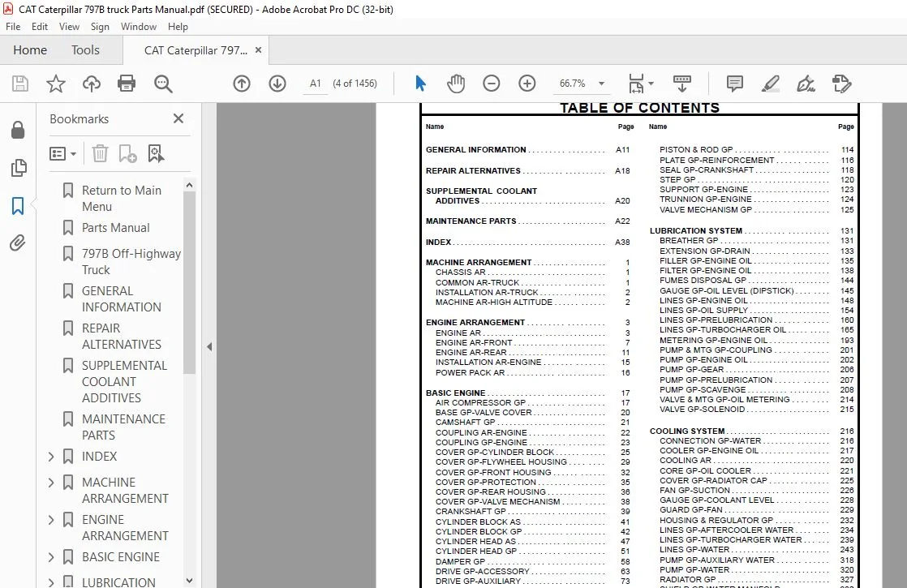
Task: Click CRANKSHAFT GP entry in contents
Action: coord(471,512)
